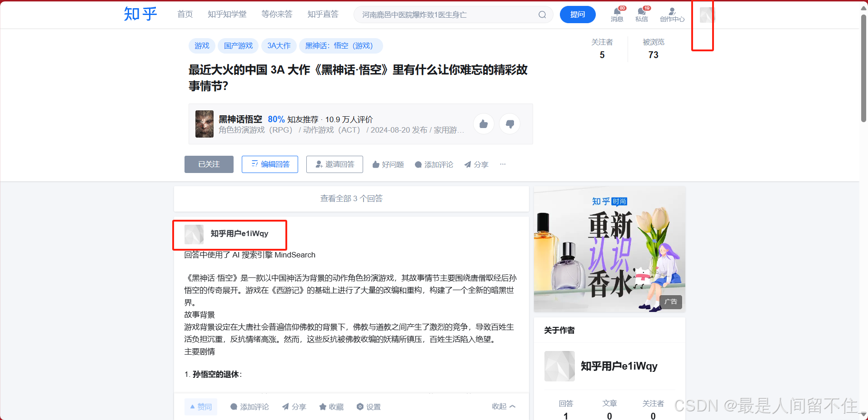The image size is (868, 420).
Task: Click 编辑回答 edit answer button
Action: 270,164
